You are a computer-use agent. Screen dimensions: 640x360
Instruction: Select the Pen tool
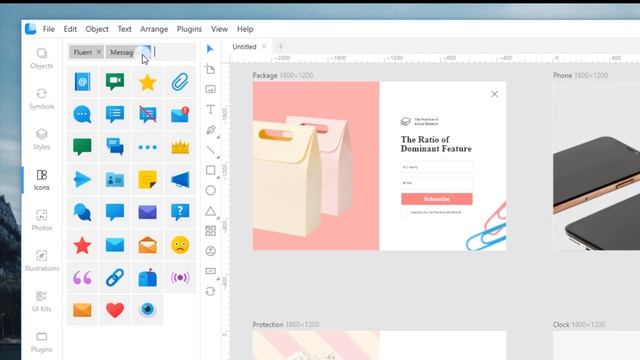point(210,130)
